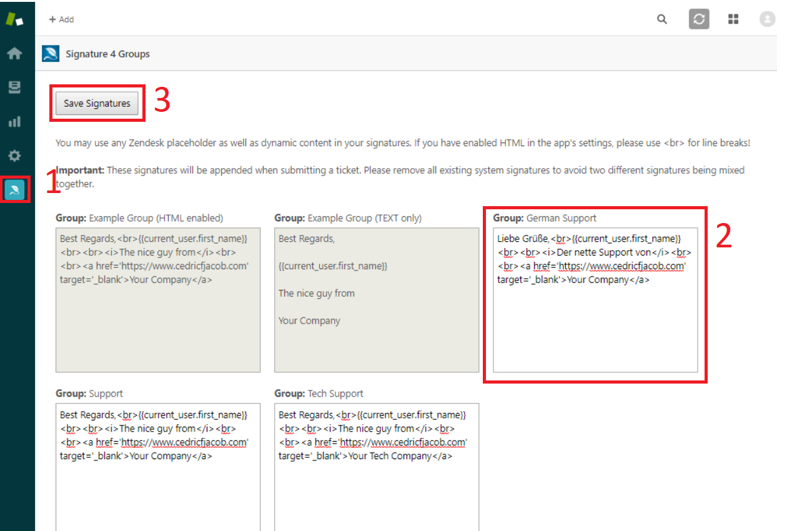This screenshot has height=531, width=812.
Task: Select Signature 4 Groups sidebar app icon
Action: coord(14,190)
